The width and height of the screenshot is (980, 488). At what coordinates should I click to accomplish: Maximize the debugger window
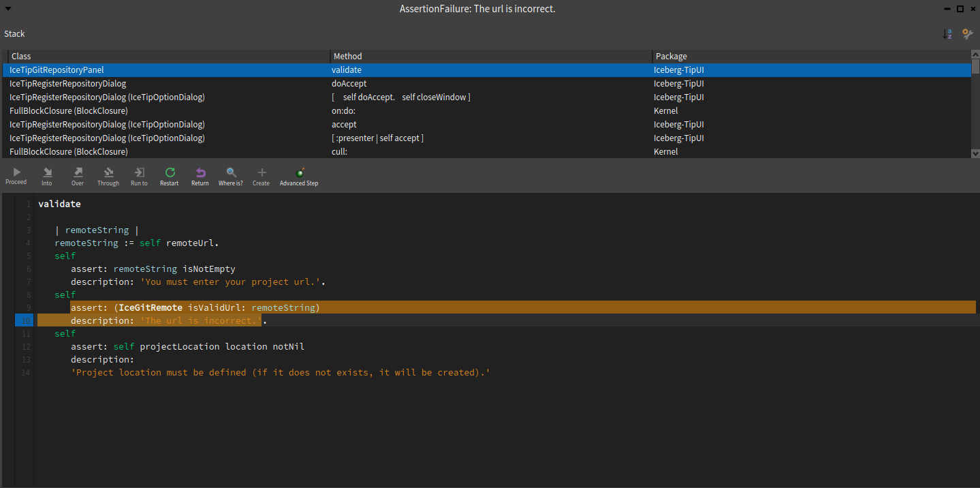(960, 9)
